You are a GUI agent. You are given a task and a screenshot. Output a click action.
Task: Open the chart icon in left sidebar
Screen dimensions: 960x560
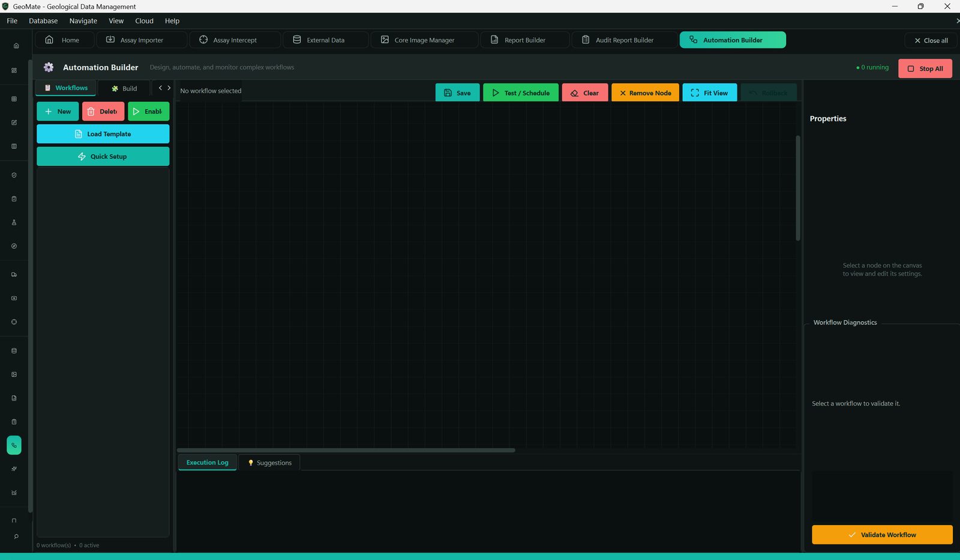click(14, 493)
